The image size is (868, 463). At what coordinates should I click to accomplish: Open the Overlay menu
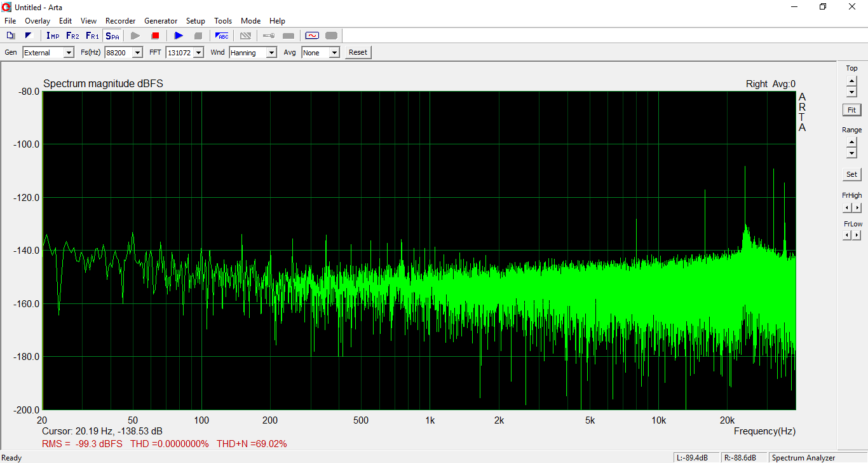[x=37, y=21]
